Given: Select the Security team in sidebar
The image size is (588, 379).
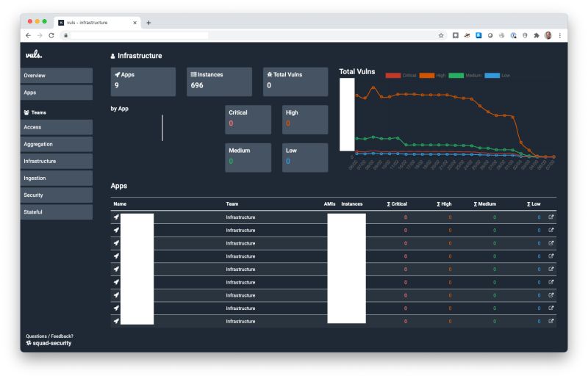Looking at the screenshot, I should (x=57, y=195).
